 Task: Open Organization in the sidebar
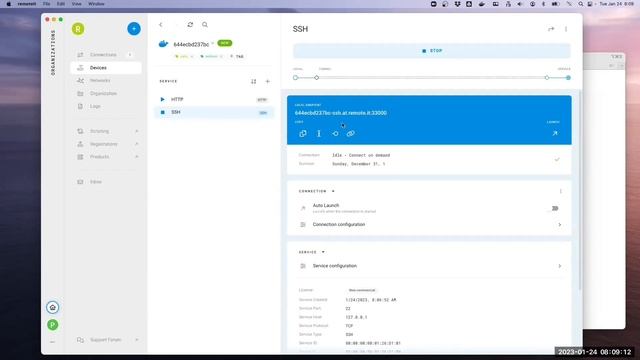click(x=106, y=93)
